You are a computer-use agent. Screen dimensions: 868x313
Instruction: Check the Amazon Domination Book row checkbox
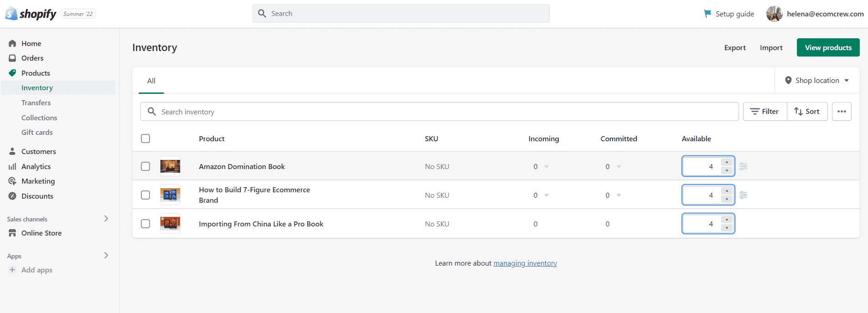point(145,166)
